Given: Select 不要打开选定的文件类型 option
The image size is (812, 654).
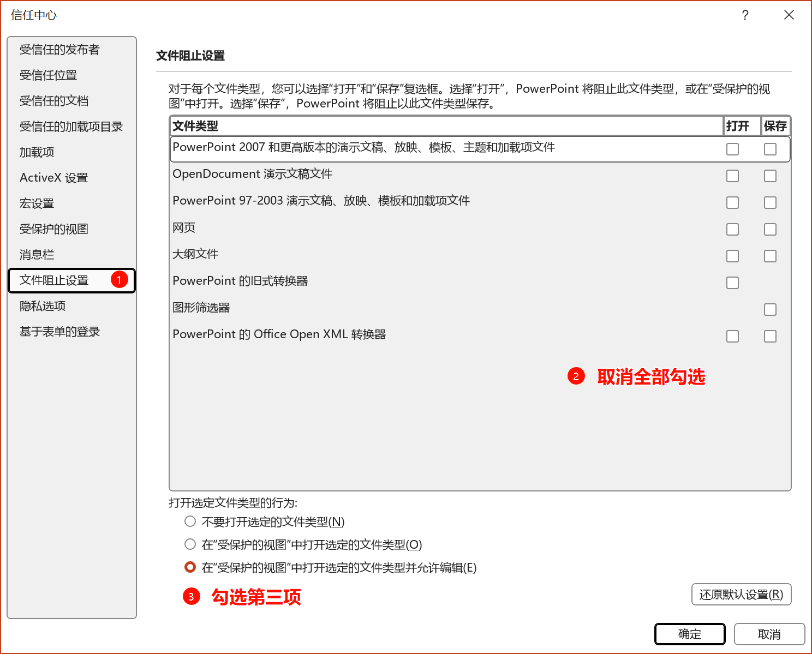Looking at the screenshot, I should pos(190,521).
